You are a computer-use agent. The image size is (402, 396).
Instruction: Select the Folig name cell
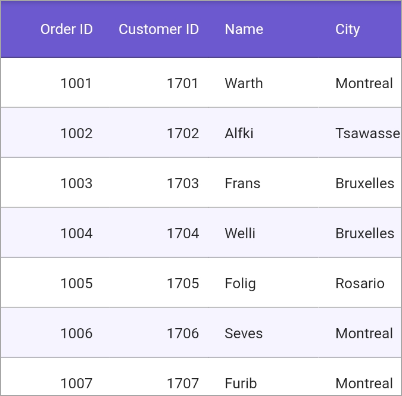point(263,283)
